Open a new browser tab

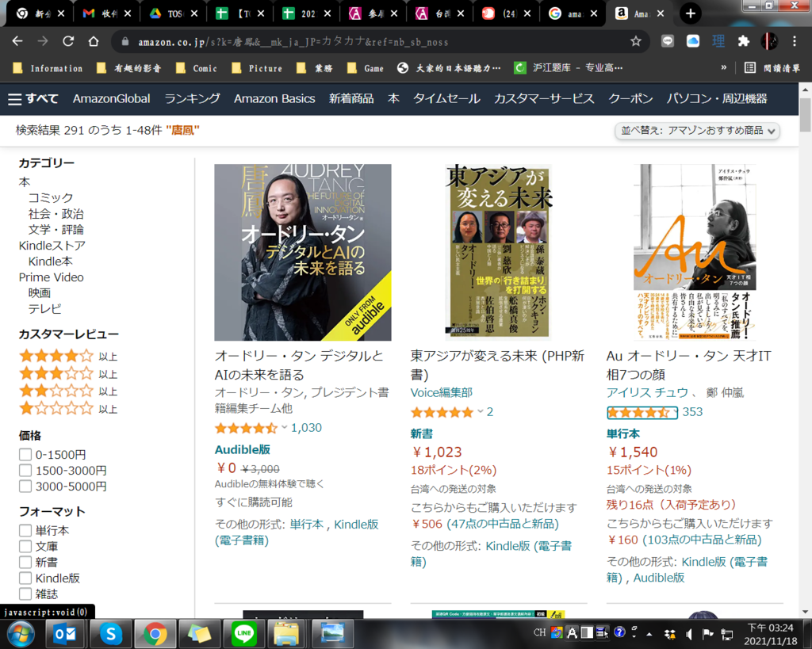point(691,13)
